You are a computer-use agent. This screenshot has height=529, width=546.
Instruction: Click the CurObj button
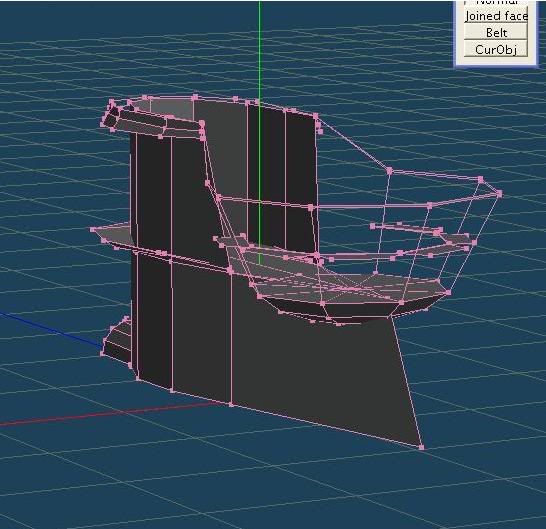click(x=496, y=49)
